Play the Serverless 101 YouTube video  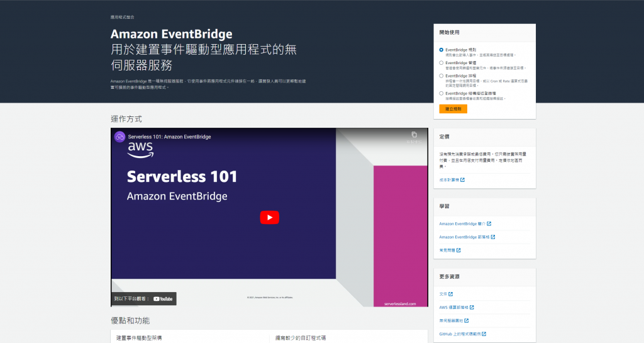click(x=269, y=217)
